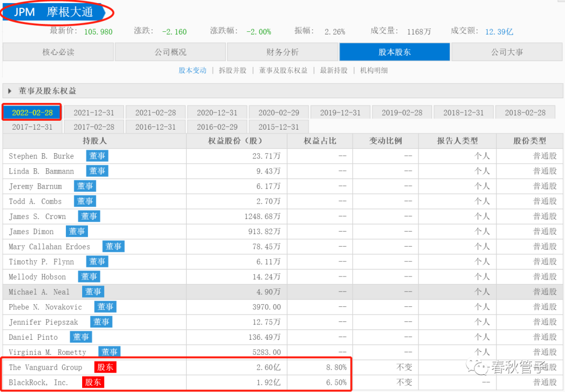Click the 136.49万 shares value
Viewport: 565px width, 392px height.
[x=265, y=337]
